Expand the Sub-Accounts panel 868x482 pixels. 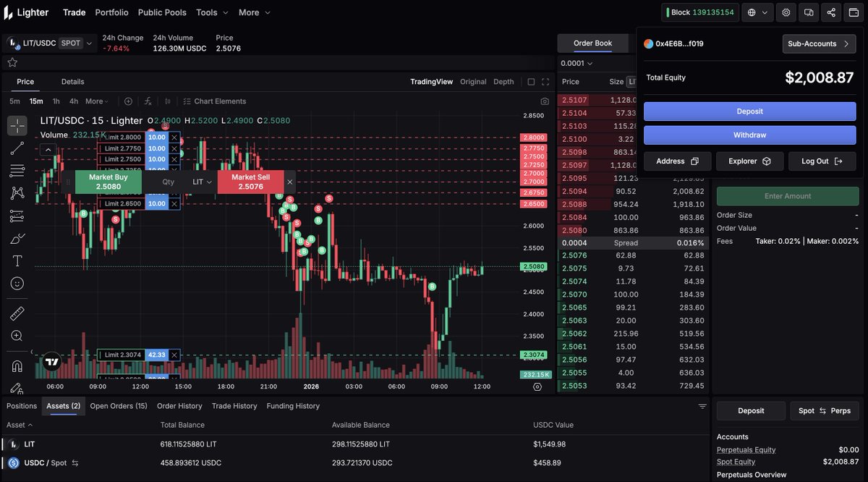819,43
